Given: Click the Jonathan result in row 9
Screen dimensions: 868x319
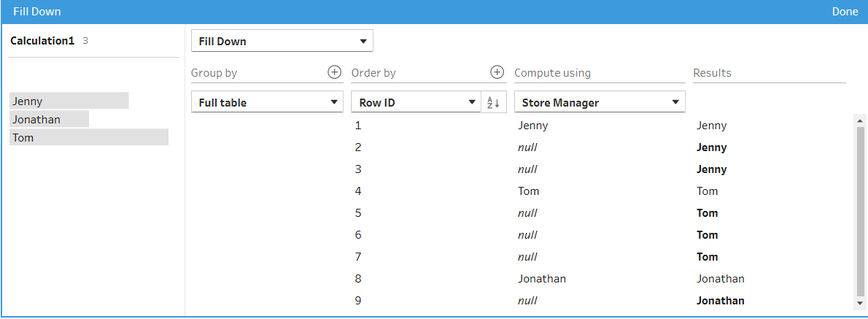Looking at the screenshot, I should (720, 301).
